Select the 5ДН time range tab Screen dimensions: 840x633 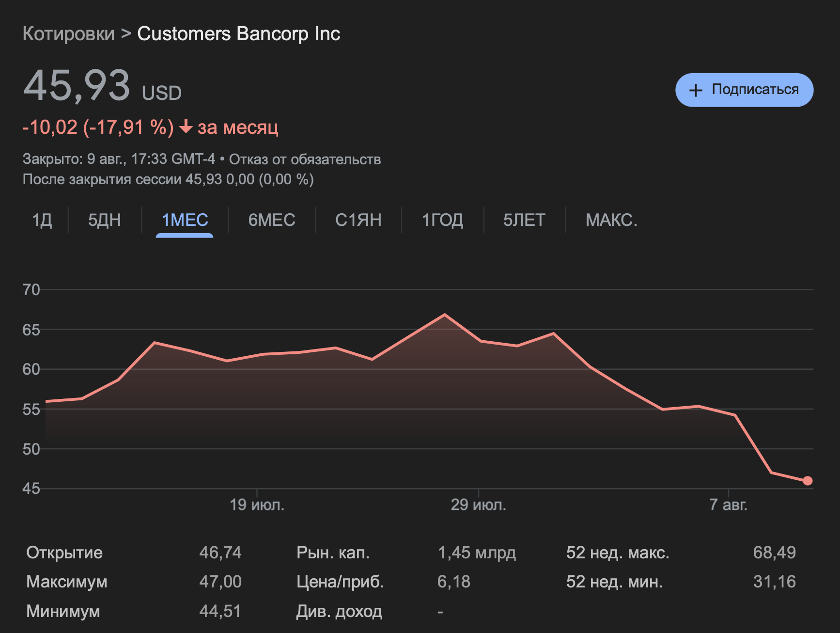point(104,220)
